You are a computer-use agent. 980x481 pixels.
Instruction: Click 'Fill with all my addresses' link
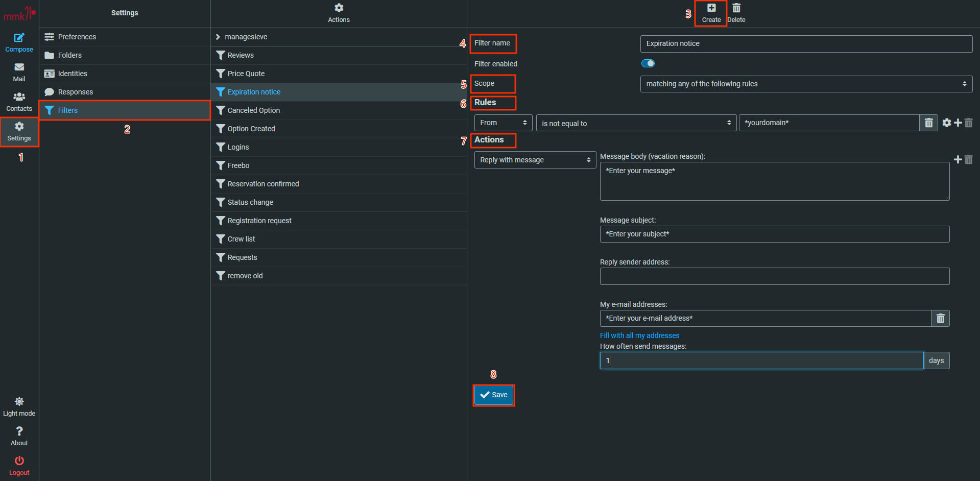639,335
